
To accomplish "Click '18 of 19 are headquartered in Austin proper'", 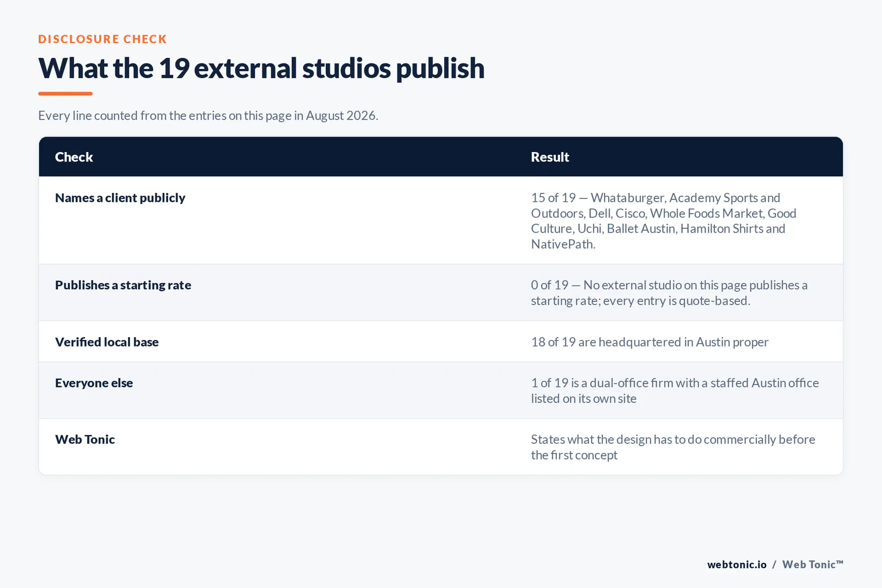I will [649, 342].
